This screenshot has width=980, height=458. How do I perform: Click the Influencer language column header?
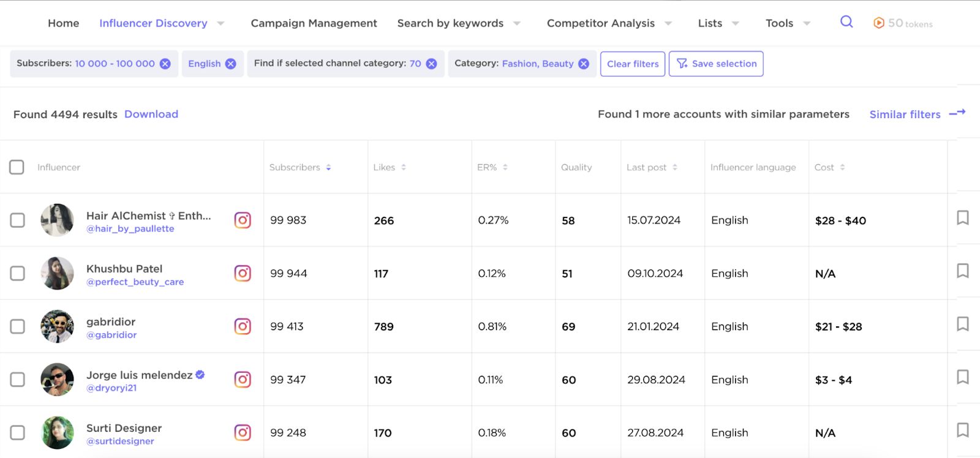click(753, 167)
